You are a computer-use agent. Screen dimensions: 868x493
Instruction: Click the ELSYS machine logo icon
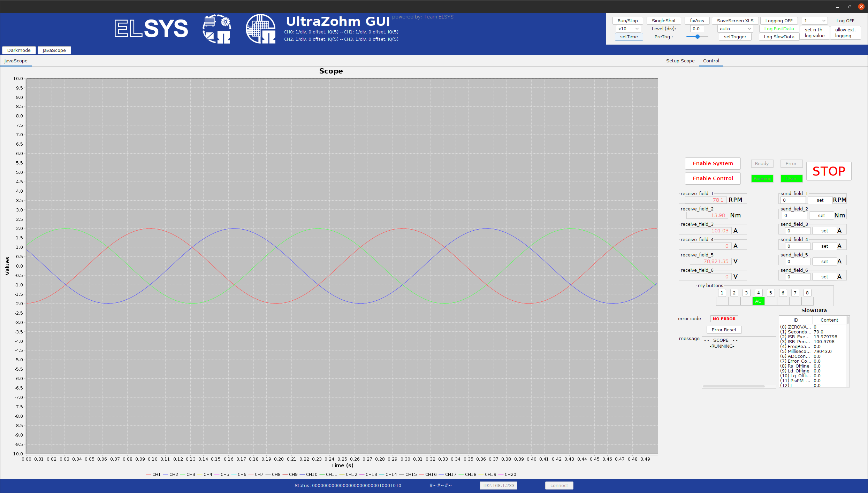pyautogui.click(x=216, y=29)
